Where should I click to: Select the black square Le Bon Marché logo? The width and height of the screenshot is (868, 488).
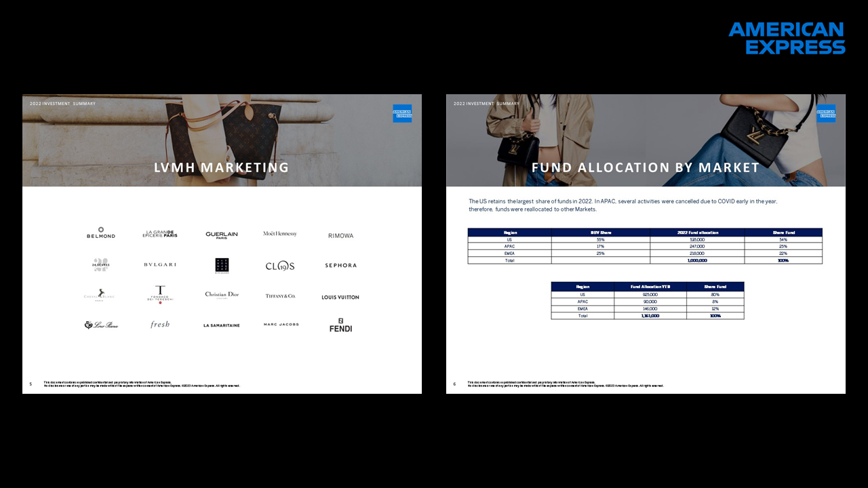[x=222, y=266]
